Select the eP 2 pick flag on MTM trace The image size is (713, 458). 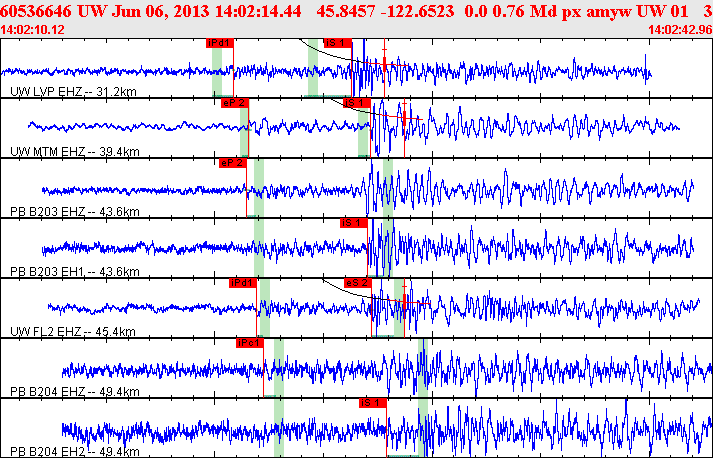[x=235, y=103]
